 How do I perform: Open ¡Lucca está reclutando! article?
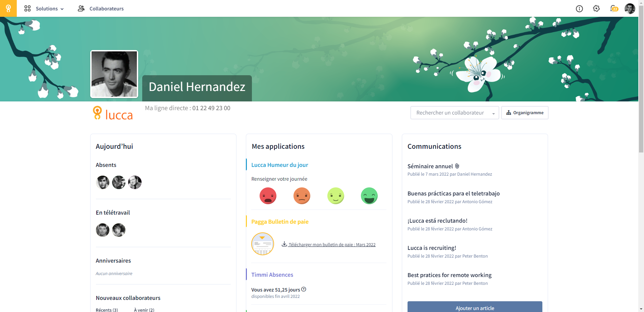437,221
